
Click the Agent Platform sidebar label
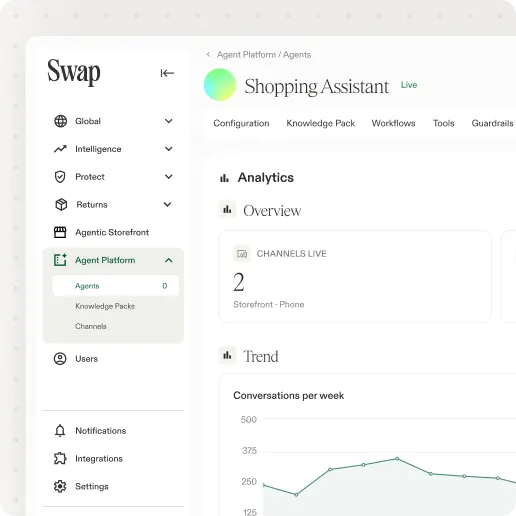[105, 260]
